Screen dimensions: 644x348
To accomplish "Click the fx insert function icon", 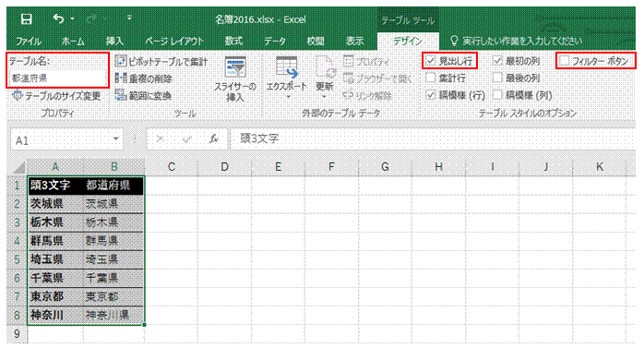I will 213,139.
